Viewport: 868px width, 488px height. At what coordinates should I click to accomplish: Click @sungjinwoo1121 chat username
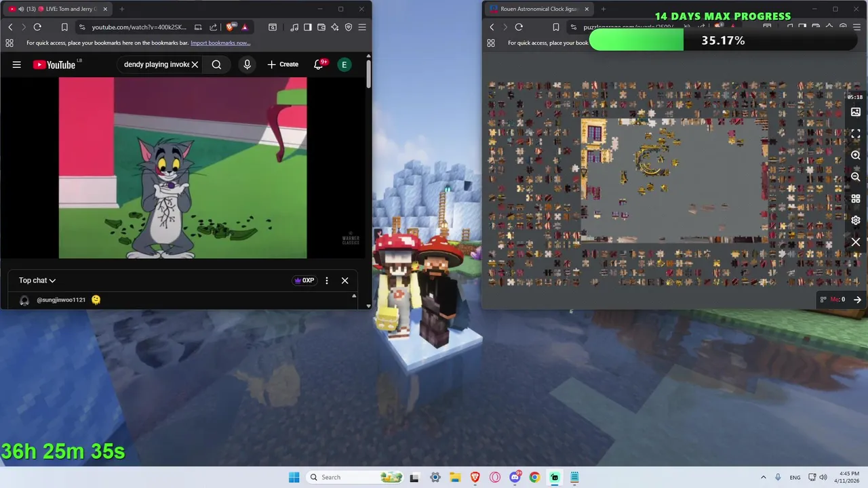(x=61, y=300)
